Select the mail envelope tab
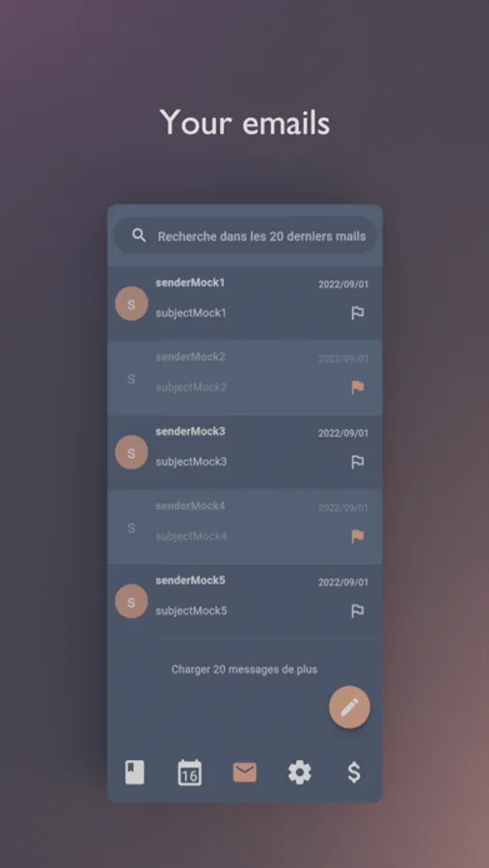Screen dimensions: 489x868 point(245,773)
